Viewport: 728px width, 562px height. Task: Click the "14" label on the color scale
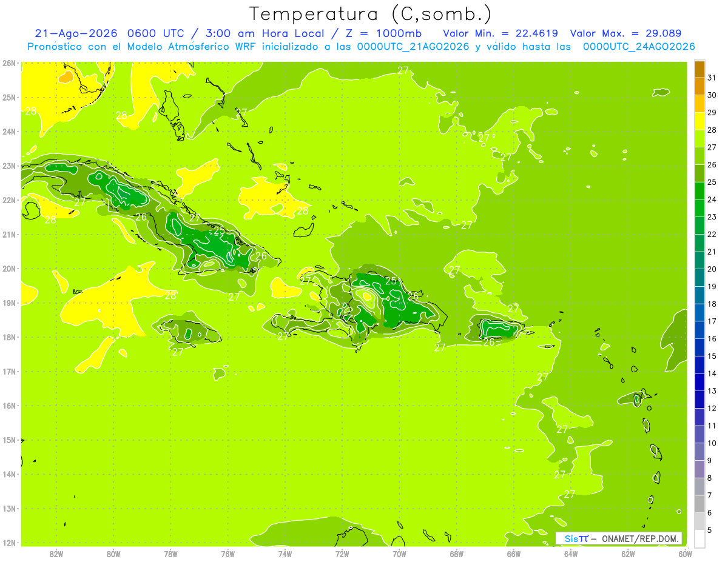pos(712,373)
